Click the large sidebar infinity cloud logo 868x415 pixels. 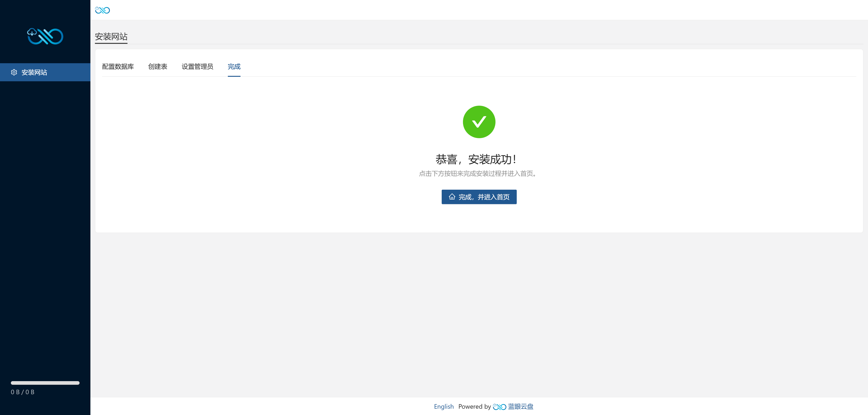coord(45,36)
